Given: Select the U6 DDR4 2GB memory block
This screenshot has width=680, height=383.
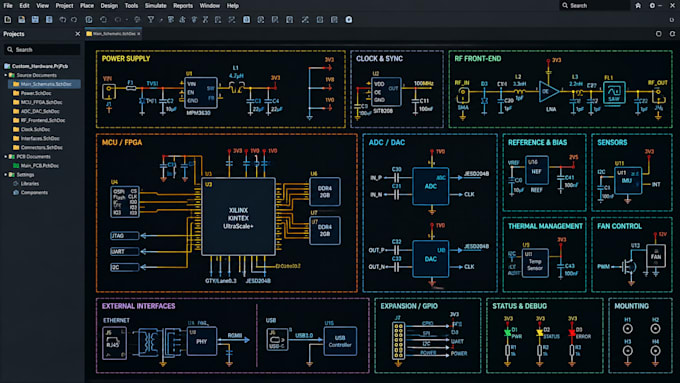Looking at the screenshot, I should 325,192.
